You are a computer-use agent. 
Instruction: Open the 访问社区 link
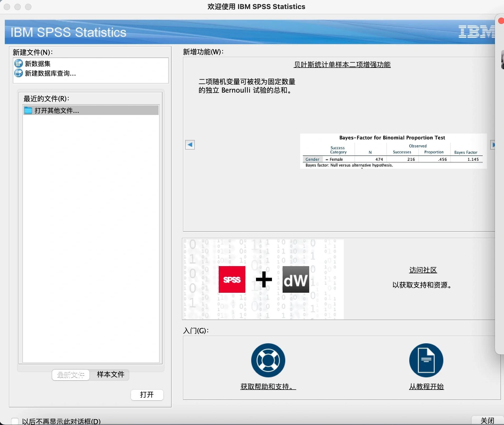click(423, 270)
